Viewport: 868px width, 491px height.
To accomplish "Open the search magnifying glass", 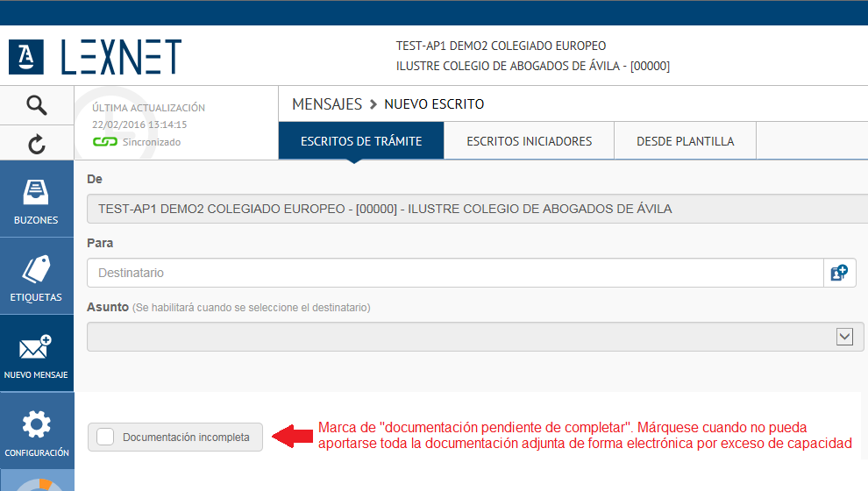I will click(x=36, y=106).
